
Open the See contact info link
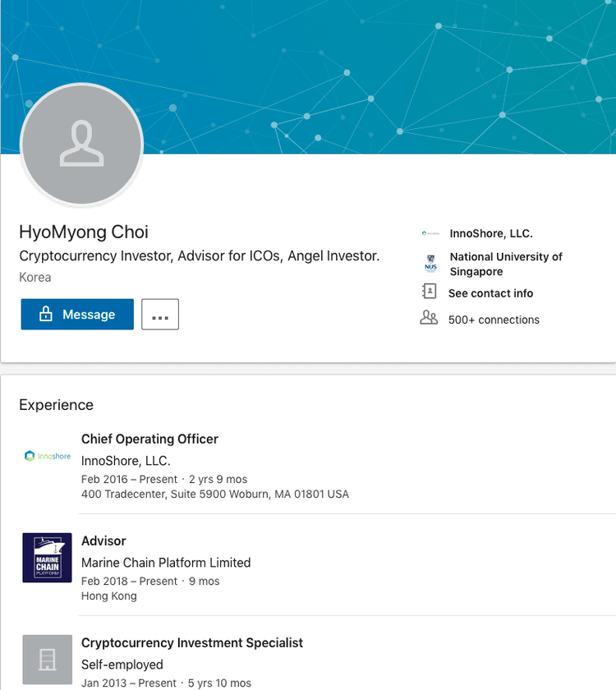point(490,293)
